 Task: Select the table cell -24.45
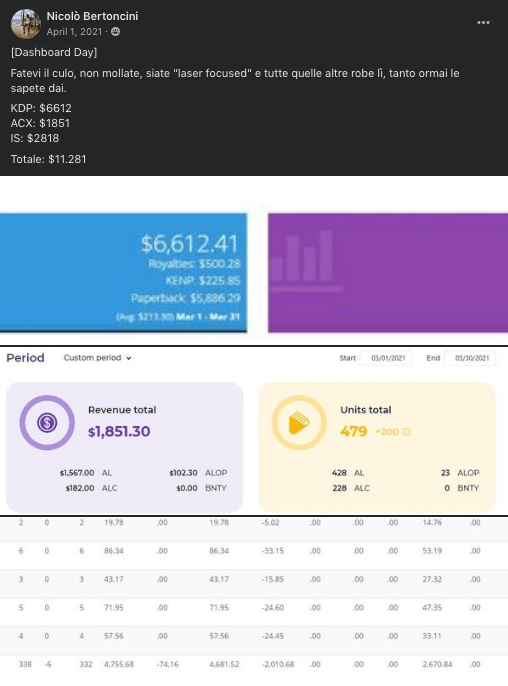pos(273,636)
